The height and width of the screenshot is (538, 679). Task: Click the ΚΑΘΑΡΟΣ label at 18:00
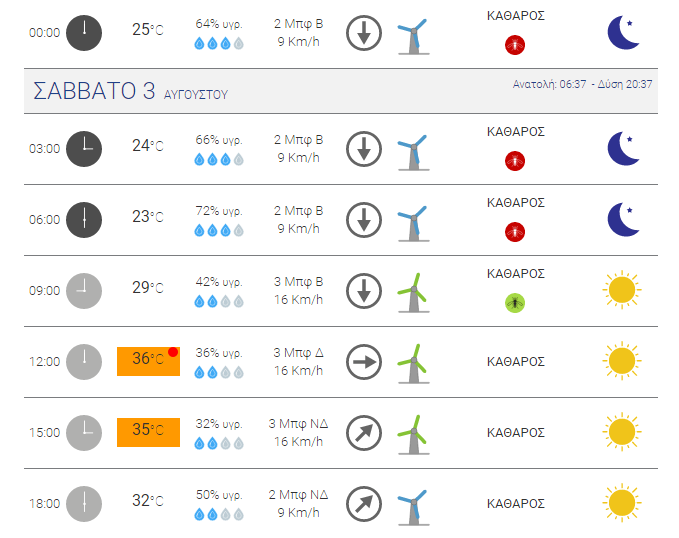point(515,503)
